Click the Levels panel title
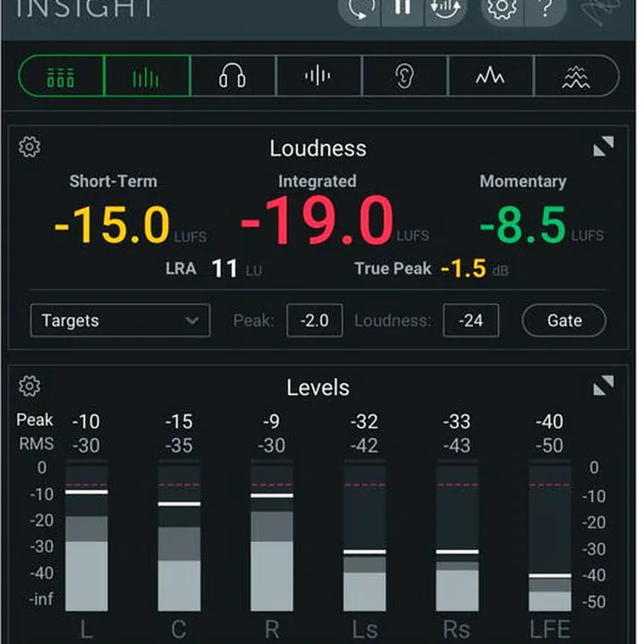The width and height of the screenshot is (644, 644). coord(318,387)
